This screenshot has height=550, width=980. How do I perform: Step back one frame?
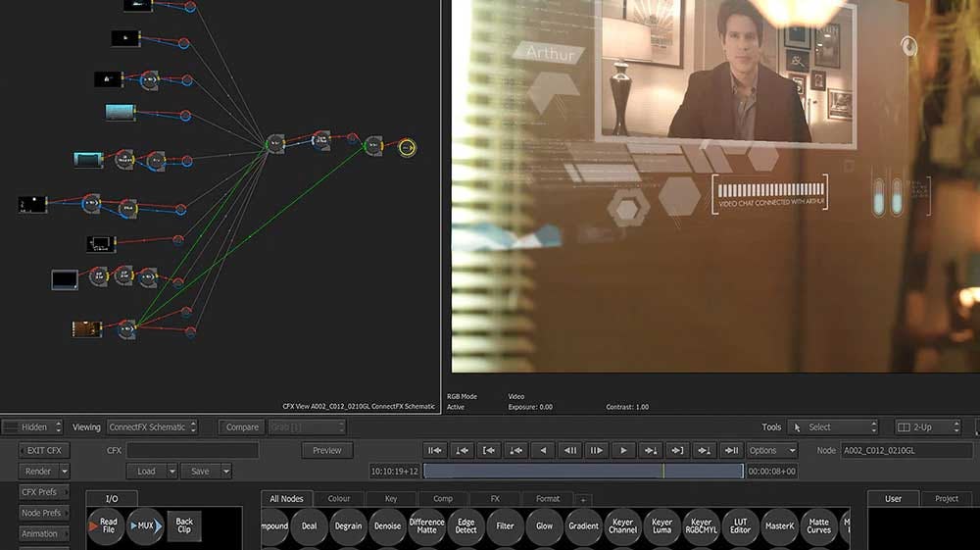(x=569, y=451)
